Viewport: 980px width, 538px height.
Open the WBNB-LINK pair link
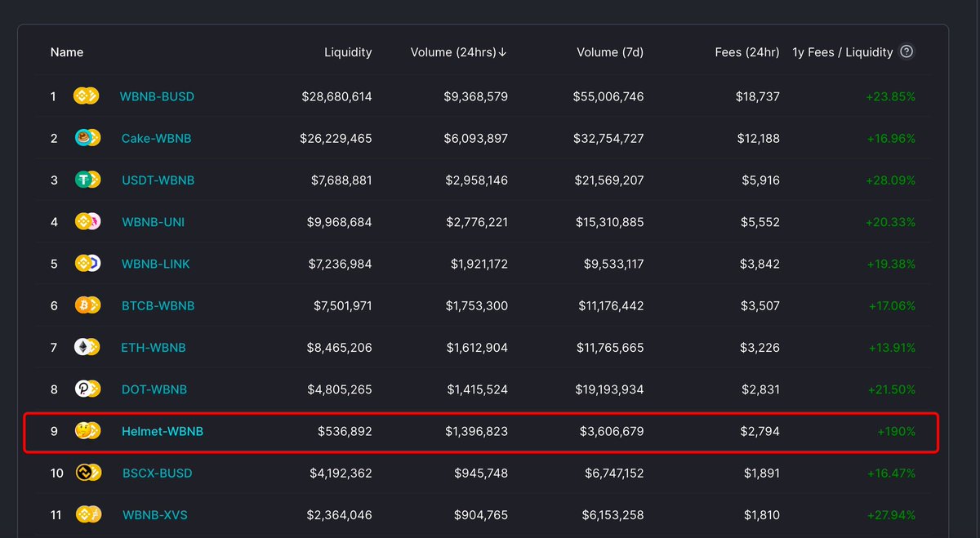156,264
